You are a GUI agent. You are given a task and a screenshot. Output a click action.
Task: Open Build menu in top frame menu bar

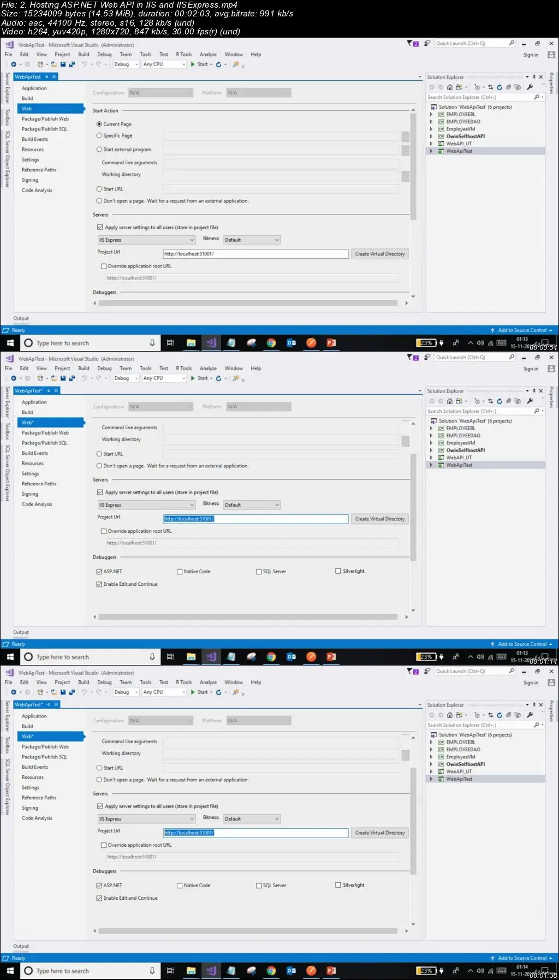(x=84, y=55)
